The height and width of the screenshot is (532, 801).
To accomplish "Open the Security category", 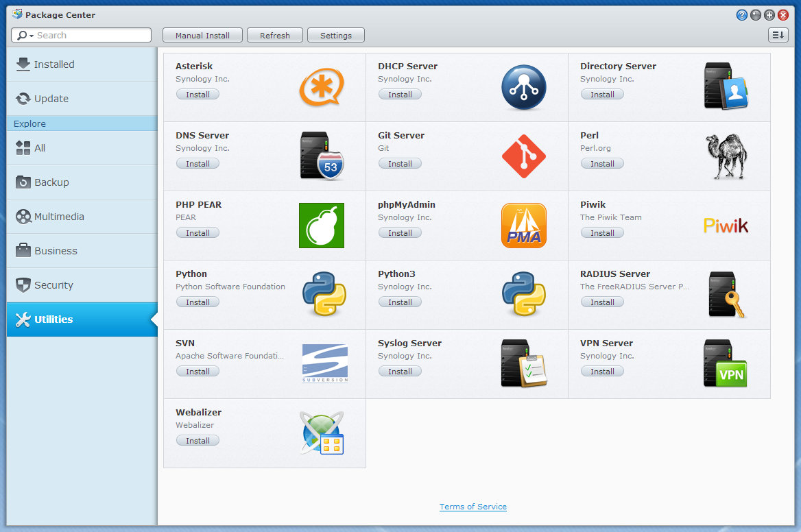I will point(82,285).
